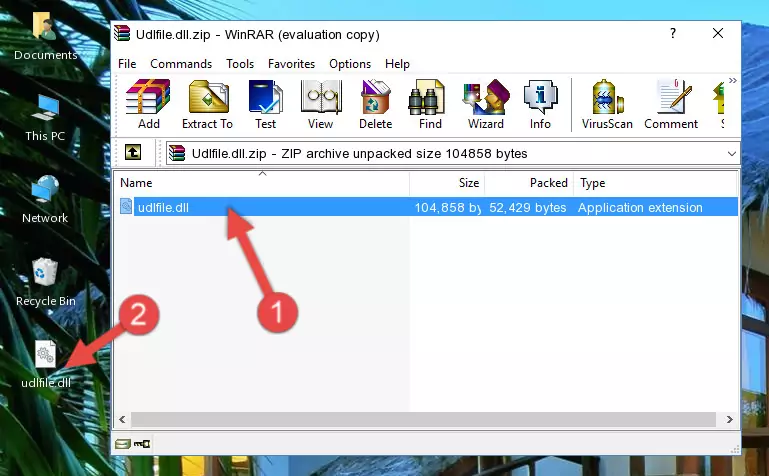Viewport: 769px width, 476px height.
Task: Go up one folder level
Action: pyautogui.click(x=133, y=152)
